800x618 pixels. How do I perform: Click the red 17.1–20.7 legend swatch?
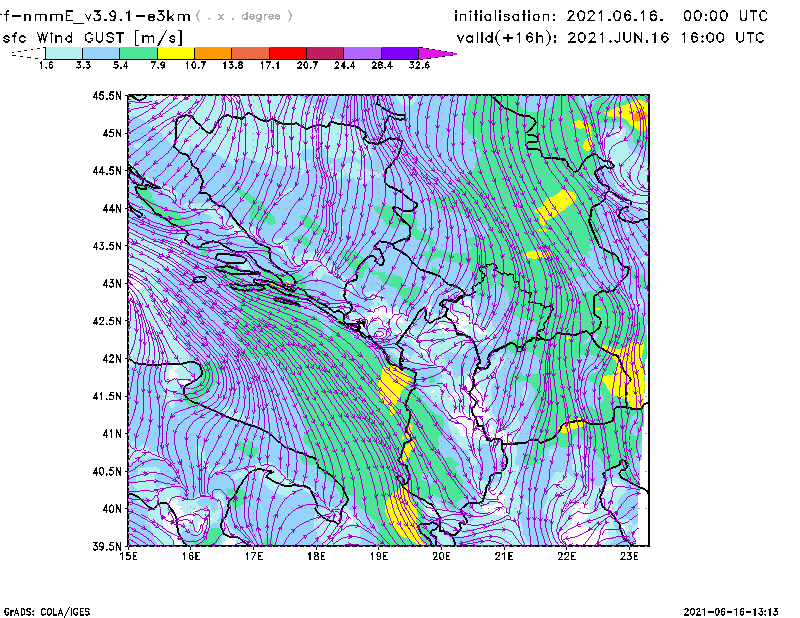(x=288, y=53)
